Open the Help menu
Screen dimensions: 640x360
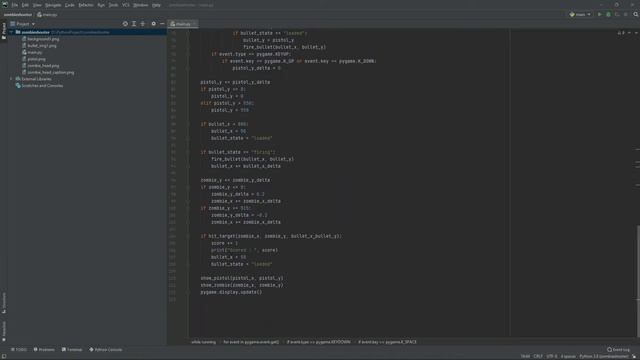coord(156,5)
